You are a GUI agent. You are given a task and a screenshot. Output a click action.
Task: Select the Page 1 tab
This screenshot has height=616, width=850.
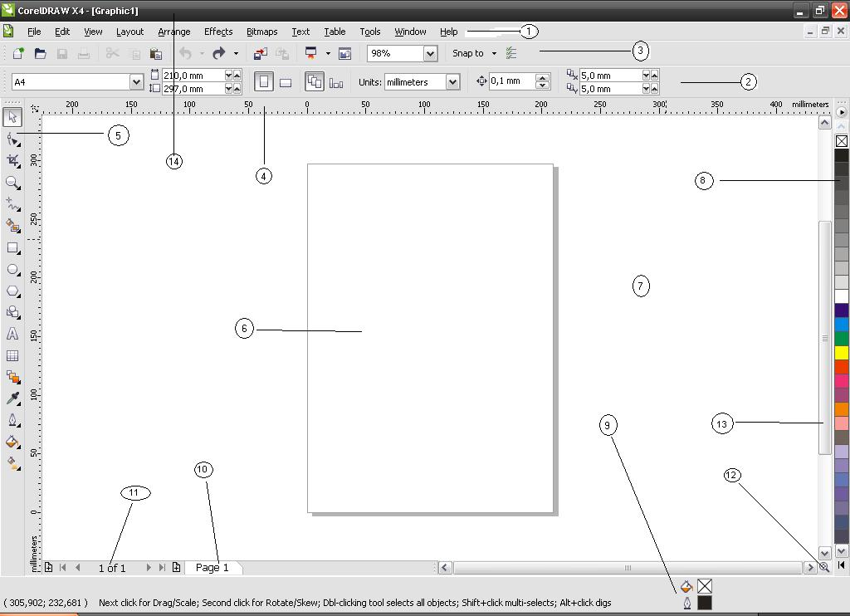[x=212, y=567]
